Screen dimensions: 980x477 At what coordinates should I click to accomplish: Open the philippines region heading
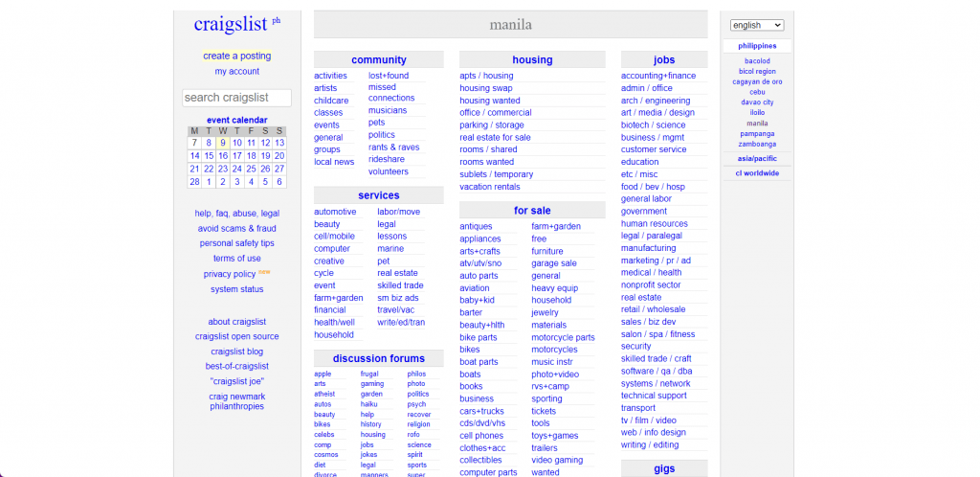[757, 46]
